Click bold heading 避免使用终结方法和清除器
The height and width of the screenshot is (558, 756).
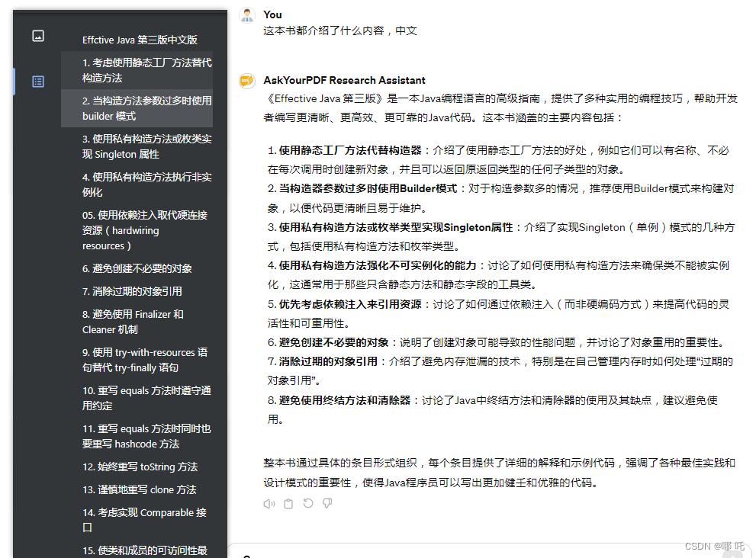click(344, 400)
